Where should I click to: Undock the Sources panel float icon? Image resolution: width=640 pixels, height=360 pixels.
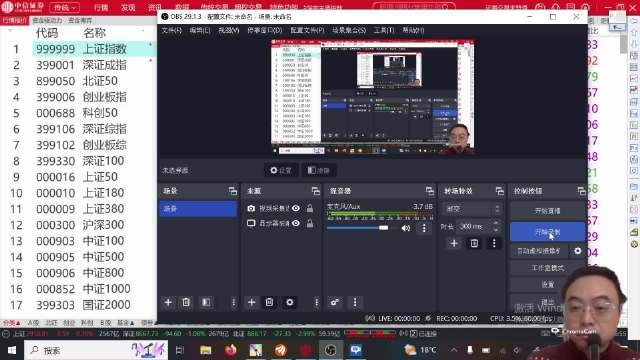(316, 191)
